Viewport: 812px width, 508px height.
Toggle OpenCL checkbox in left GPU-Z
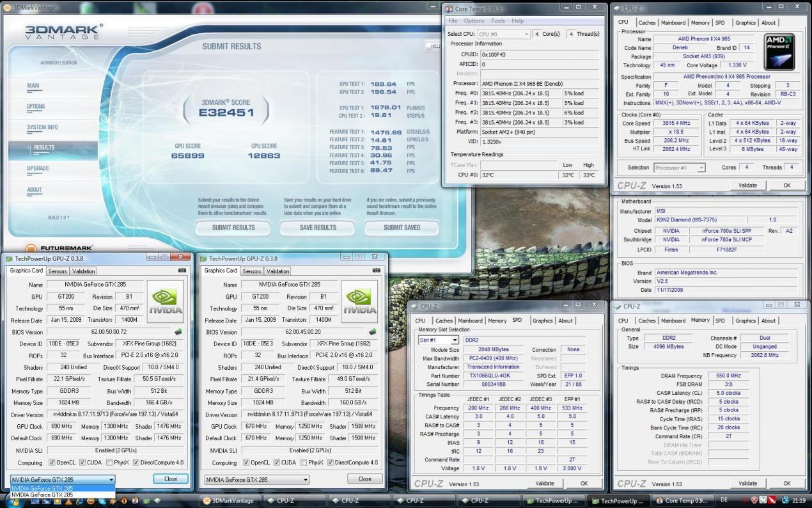click(x=52, y=463)
